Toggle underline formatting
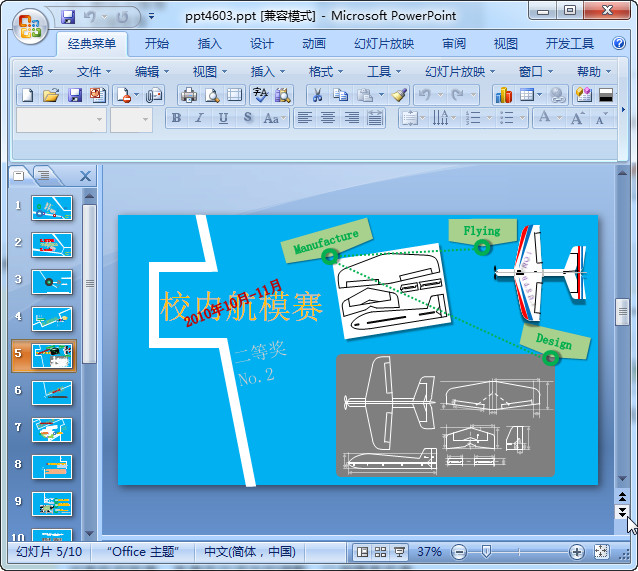The height and width of the screenshot is (571, 638). click(222, 118)
